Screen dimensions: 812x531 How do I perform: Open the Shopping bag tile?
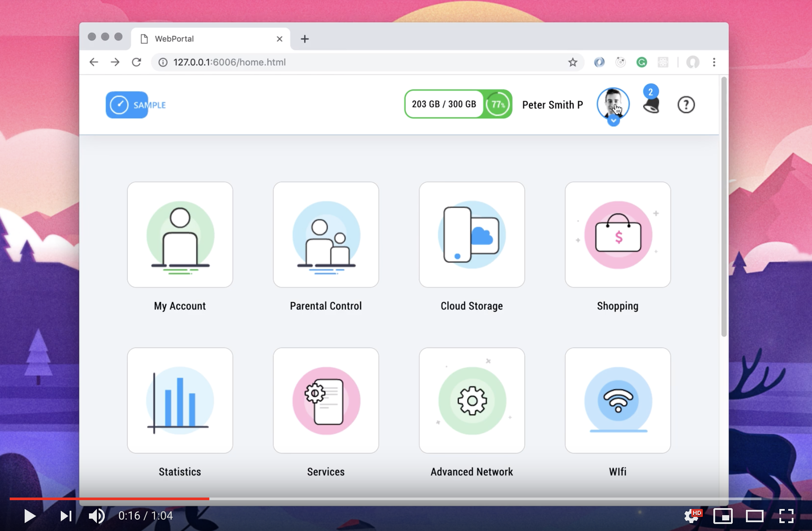coord(618,235)
